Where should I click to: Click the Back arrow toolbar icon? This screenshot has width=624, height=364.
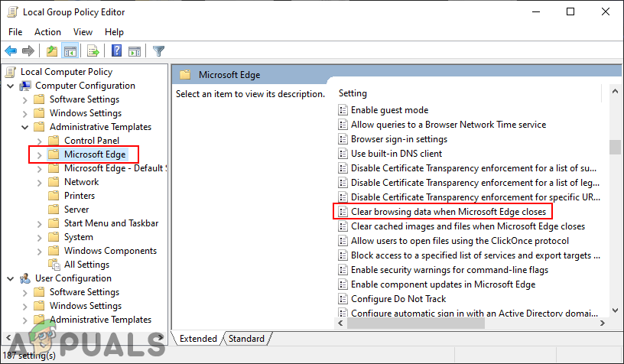click(11, 51)
